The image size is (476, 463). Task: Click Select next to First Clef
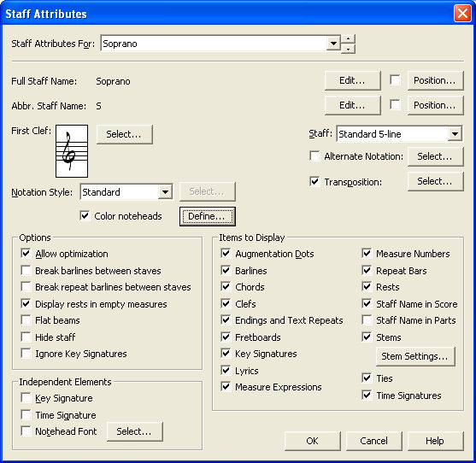coord(124,134)
